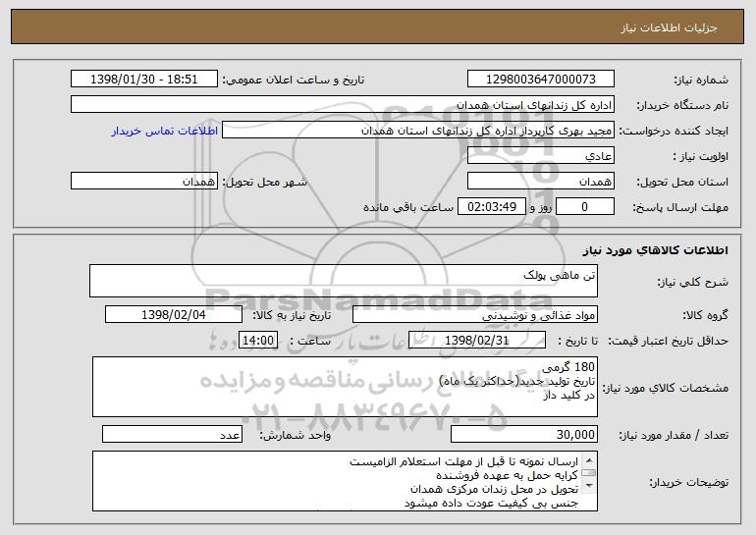
Task: Select the priority field عادی
Action: click(540, 156)
